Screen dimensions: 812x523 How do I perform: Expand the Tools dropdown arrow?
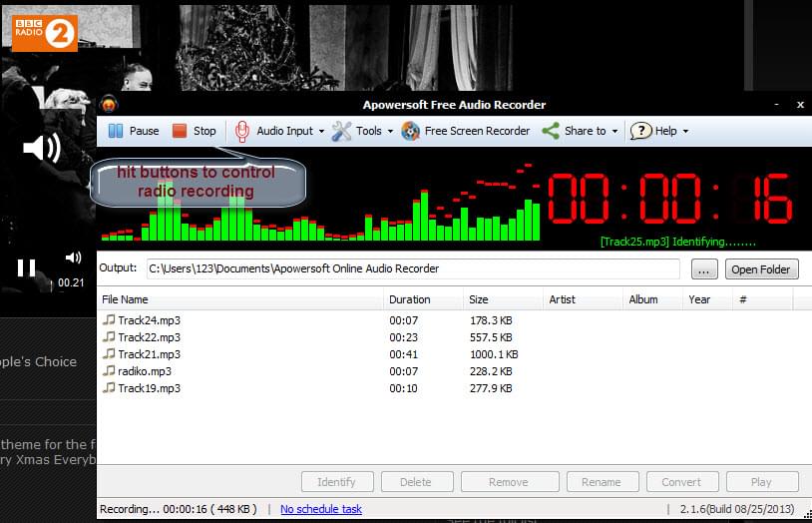click(390, 131)
